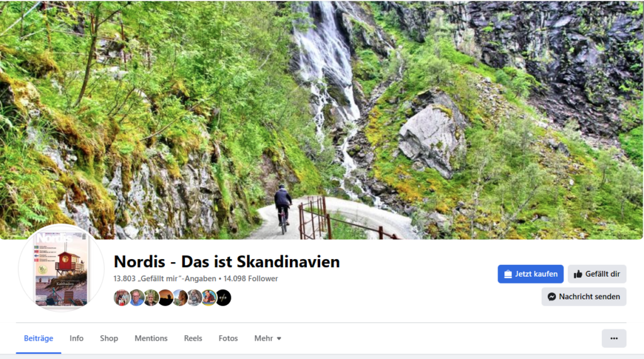644x359 pixels.
Task: Open the waterfall cover photo
Action: point(321,119)
